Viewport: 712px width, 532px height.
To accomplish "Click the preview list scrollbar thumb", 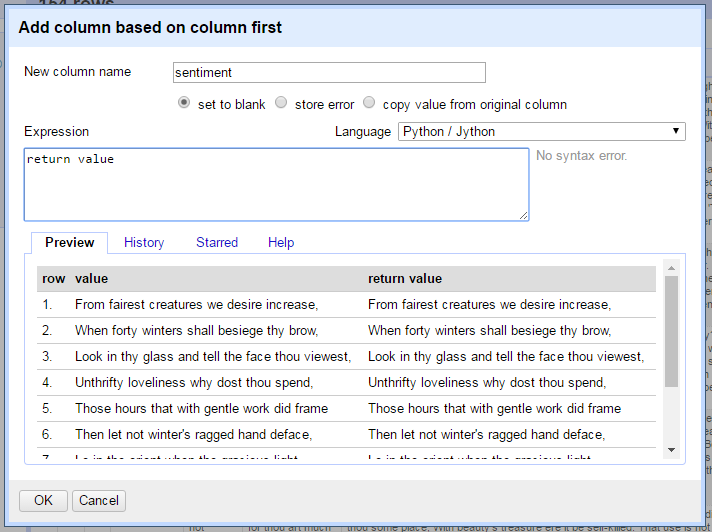I will (x=671, y=330).
